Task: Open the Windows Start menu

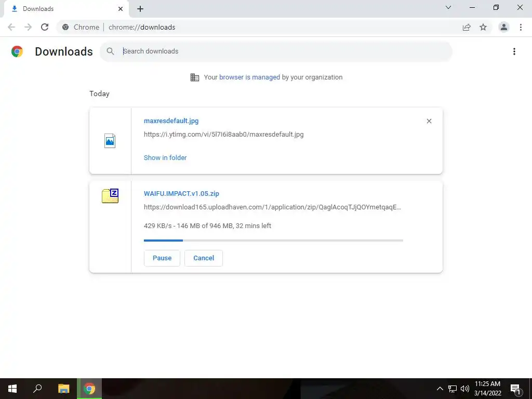Action: pos(12,389)
